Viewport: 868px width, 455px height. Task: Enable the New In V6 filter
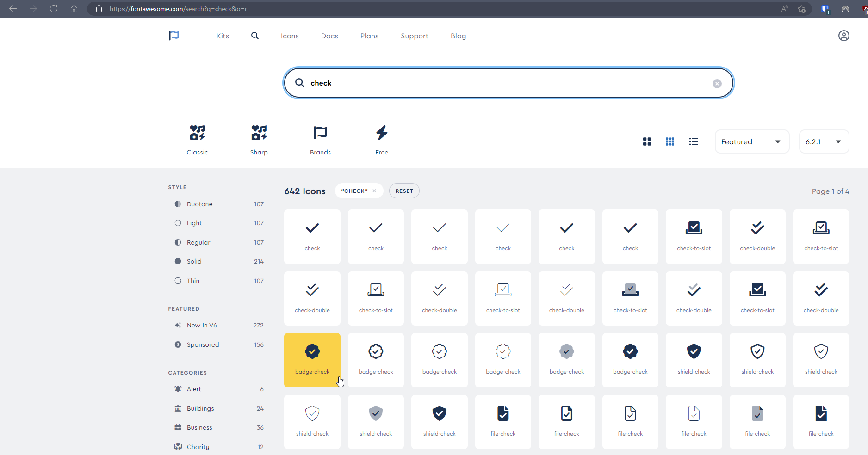pos(201,325)
